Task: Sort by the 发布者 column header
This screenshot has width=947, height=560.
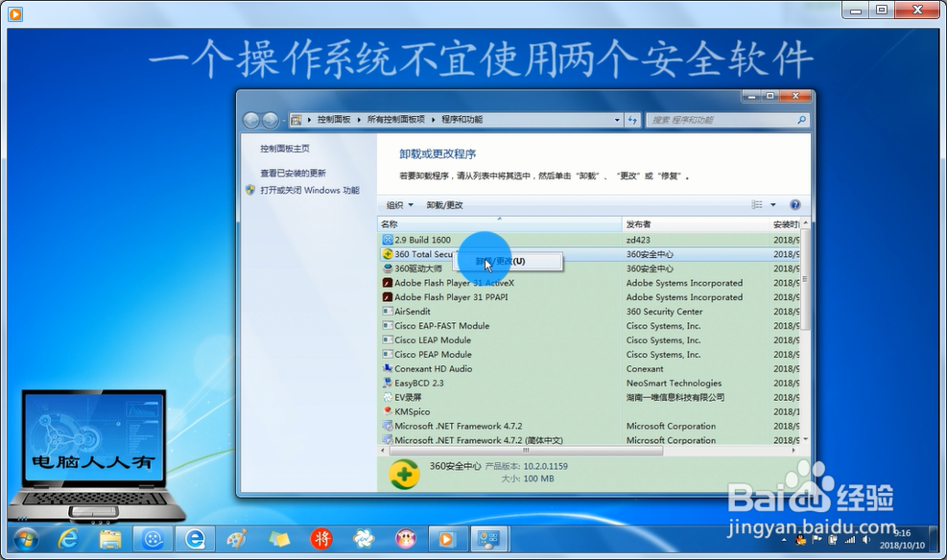Action: (695, 223)
